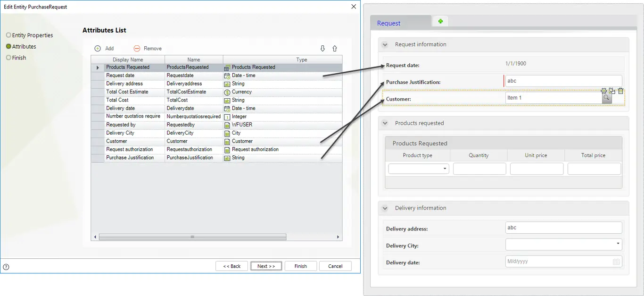Image resolution: width=644 pixels, height=296 pixels.
Task: Click the Delivery date input field
Action: (x=563, y=261)
